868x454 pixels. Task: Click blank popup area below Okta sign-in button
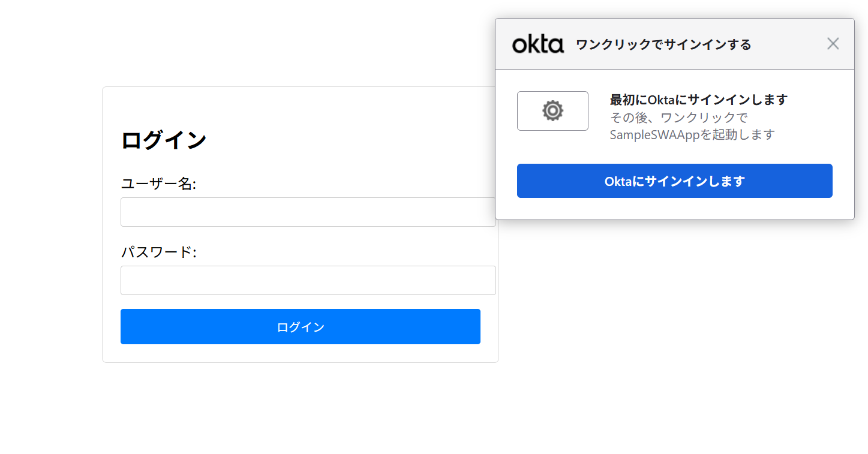click(674, 209)
